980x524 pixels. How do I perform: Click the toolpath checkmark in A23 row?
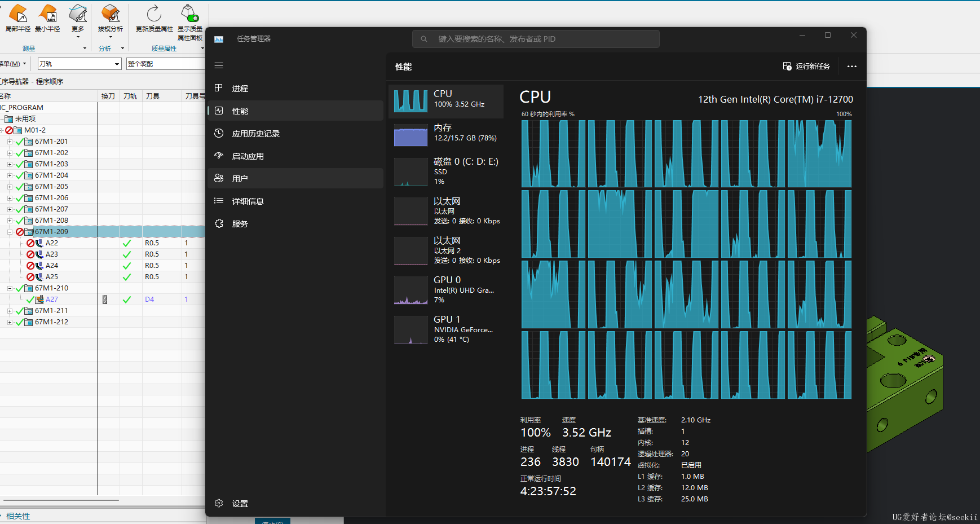[127, 254]
